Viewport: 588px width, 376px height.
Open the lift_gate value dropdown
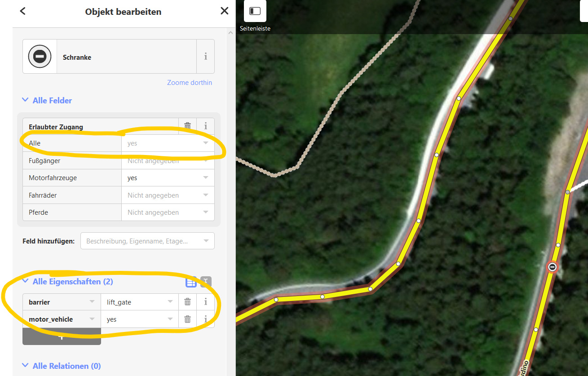tap(140, 302)
